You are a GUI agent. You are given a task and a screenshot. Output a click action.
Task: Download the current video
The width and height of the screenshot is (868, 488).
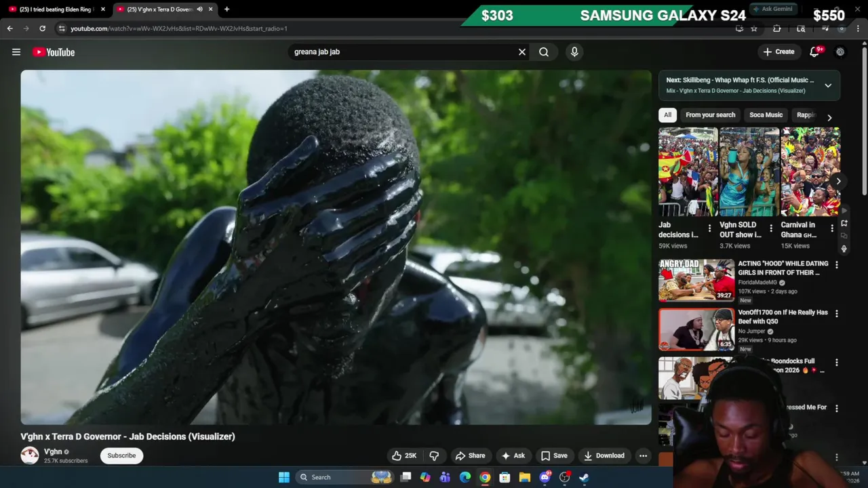(x=604, y=455)
